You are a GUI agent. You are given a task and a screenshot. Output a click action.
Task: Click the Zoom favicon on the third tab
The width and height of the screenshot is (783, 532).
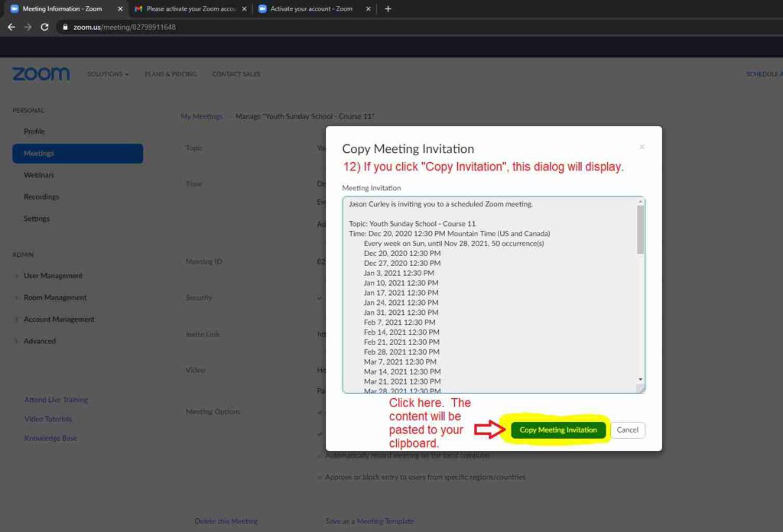[x=262, y=8]
